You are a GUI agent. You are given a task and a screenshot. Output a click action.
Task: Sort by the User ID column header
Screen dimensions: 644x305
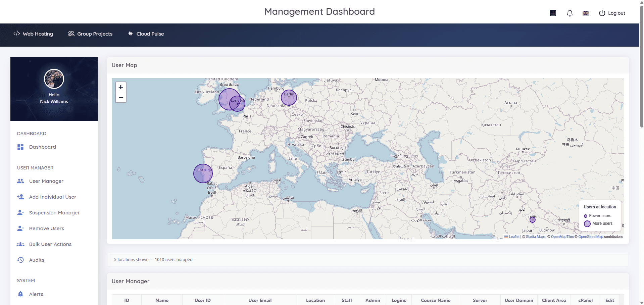[x=203, y=300]
